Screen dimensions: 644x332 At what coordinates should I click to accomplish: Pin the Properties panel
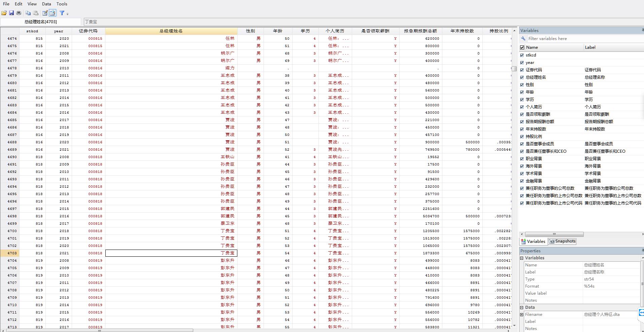(x=642, y=251)
